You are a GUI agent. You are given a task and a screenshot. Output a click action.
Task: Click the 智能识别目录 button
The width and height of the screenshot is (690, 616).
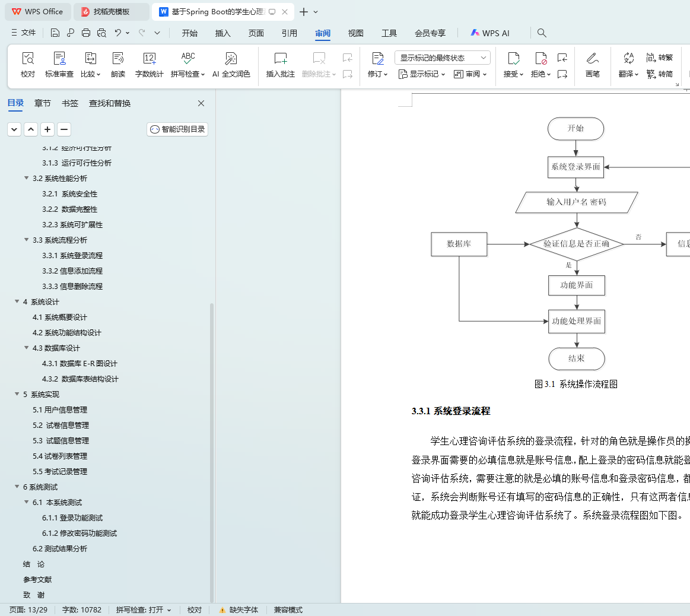[177, 129]
